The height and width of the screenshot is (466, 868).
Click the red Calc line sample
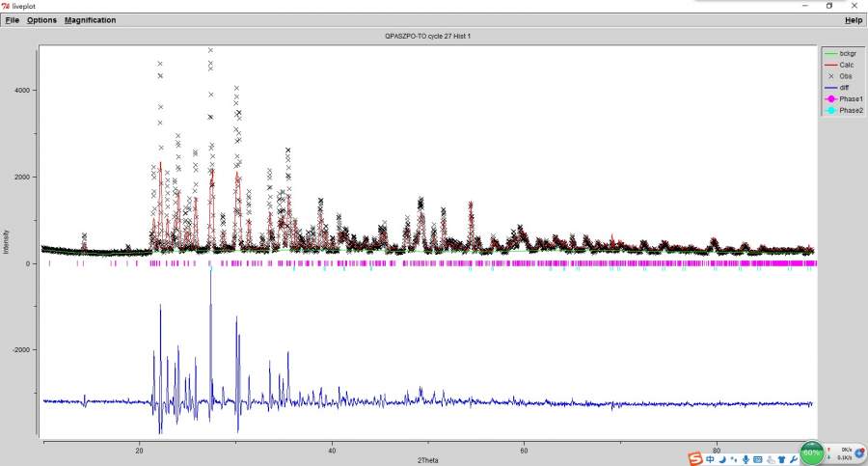click(x=830, y=65)
